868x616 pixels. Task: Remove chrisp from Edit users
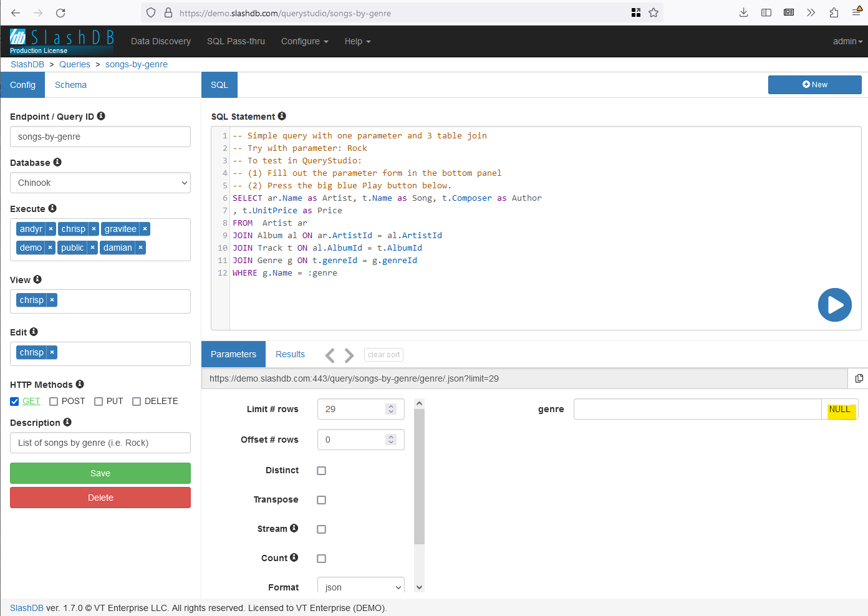pos(52,352)
